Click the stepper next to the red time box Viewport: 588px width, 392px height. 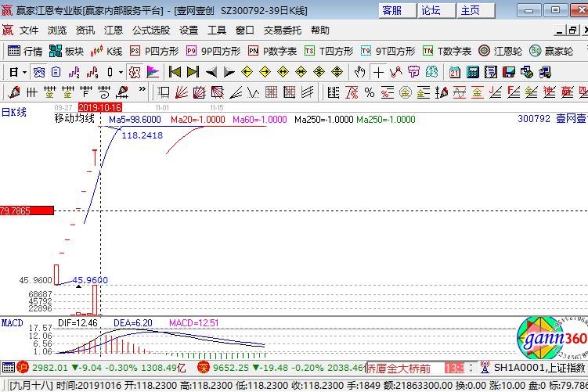click(x=471, y=368)
